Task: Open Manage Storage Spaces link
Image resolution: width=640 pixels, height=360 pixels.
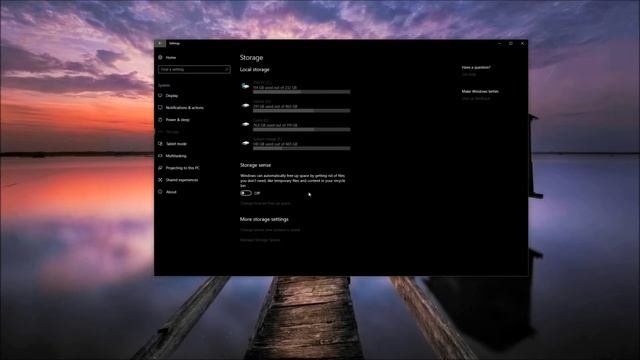Action: 260,240
